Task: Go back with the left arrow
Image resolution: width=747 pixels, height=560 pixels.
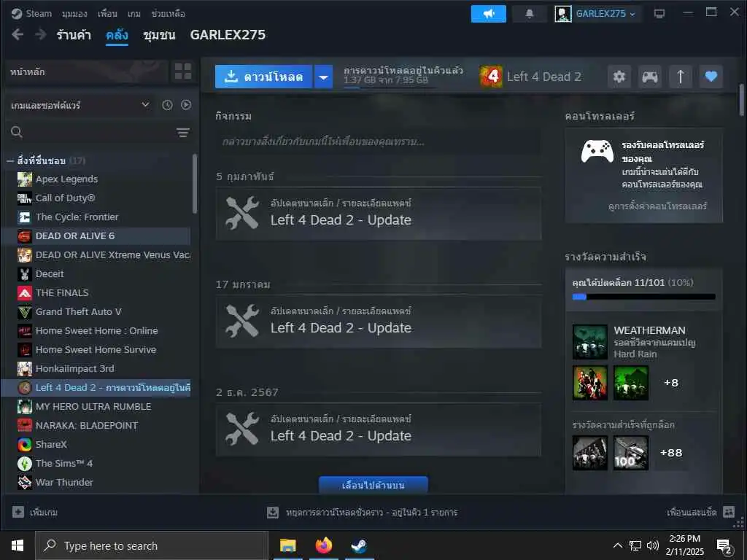Action: 18,34
